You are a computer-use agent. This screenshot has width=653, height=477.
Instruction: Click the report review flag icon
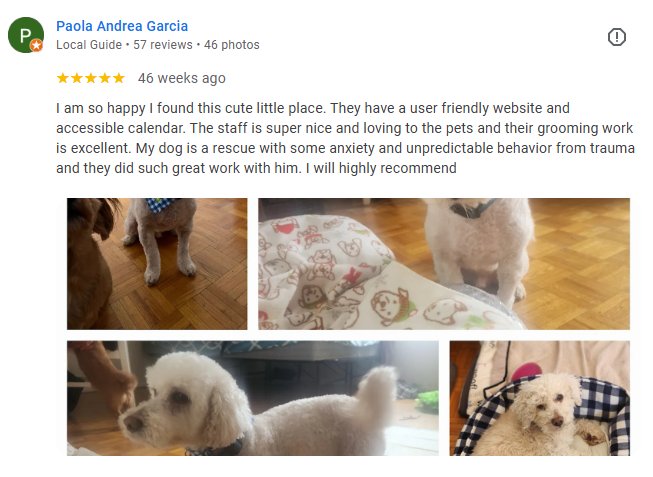click(x=616, y=37)
